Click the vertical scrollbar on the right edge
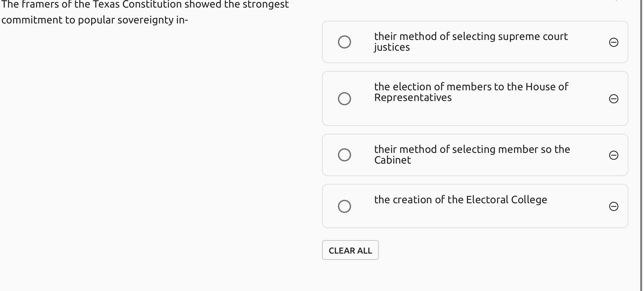644x291 pixels. point(641,145)
